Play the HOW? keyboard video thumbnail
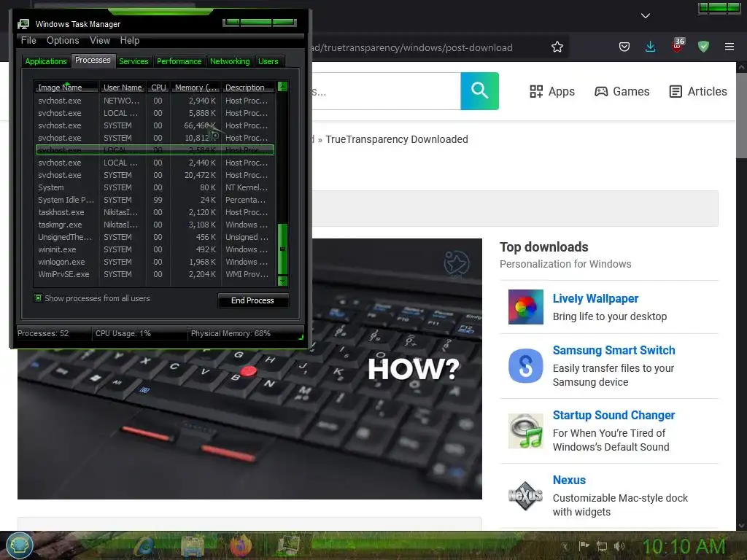Screen dimensions: 747x560 point(249,369)
